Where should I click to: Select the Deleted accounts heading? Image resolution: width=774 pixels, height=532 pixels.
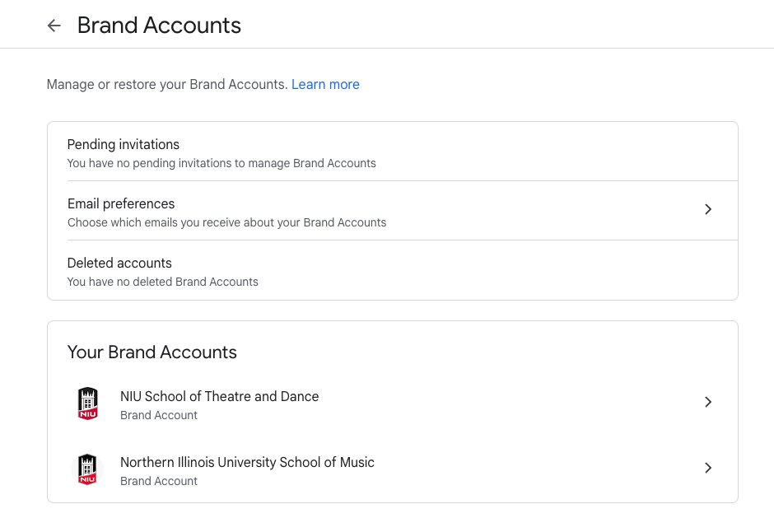click(119, 263)
